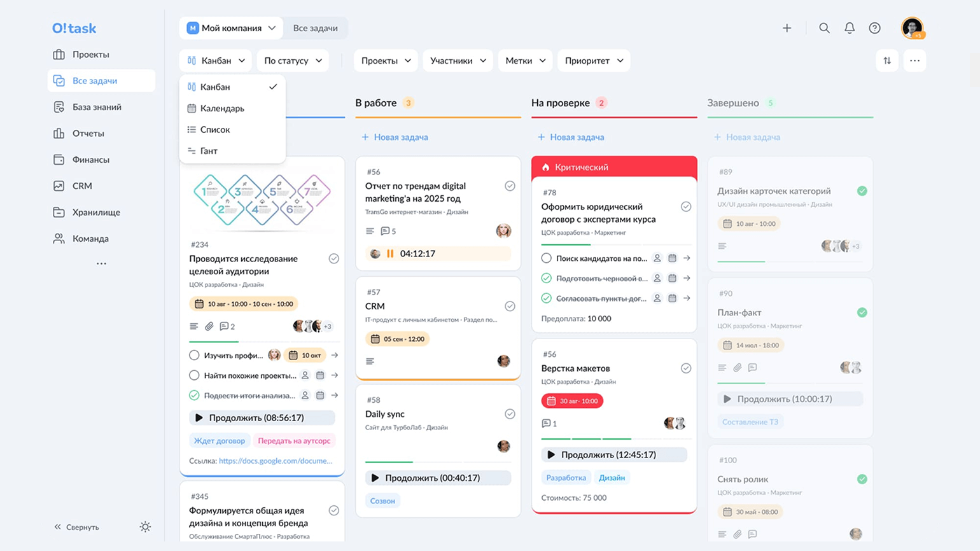This screenshot has height=551, width=980.
Task: Click the help question mark icon
Action: (875, 28)
